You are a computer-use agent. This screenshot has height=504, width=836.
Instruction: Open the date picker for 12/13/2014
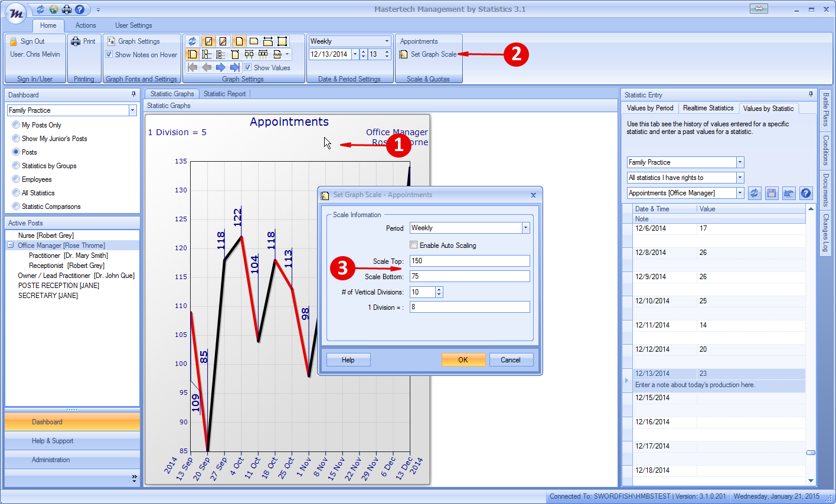click(355, 54)
